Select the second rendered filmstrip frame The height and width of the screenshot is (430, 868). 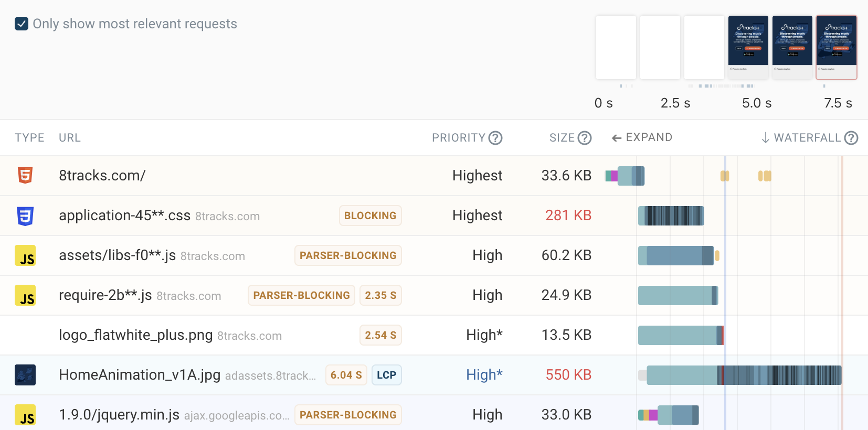[792, 47]
